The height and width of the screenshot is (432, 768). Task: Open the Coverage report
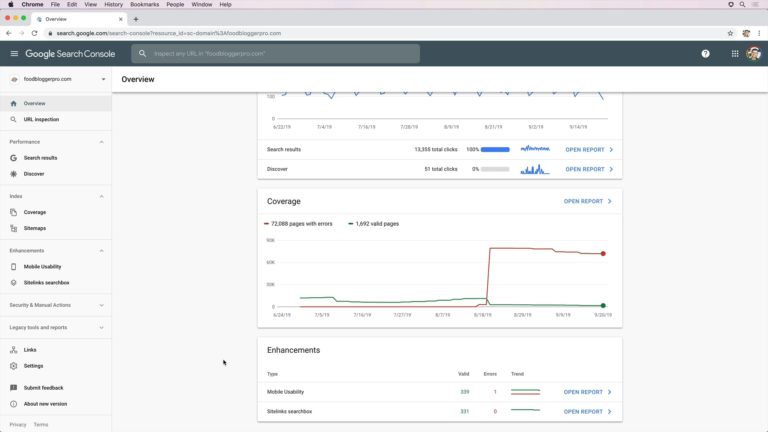point(588,201)
